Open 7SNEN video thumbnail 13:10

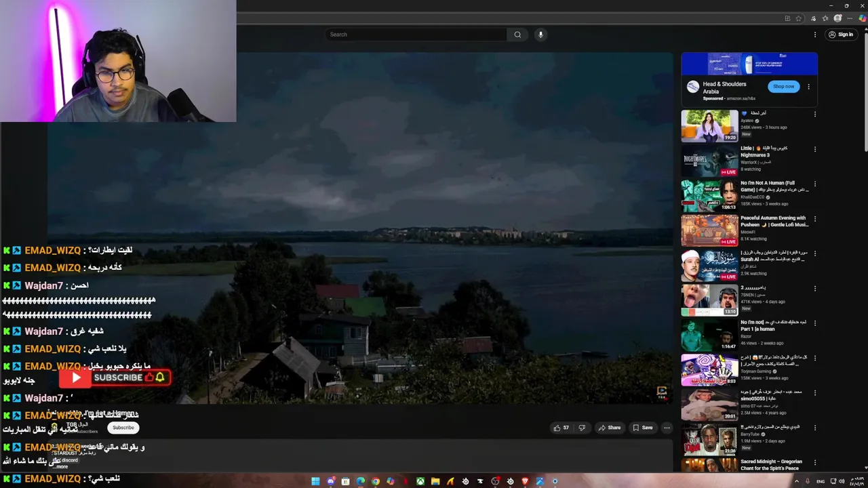[709, 300]
